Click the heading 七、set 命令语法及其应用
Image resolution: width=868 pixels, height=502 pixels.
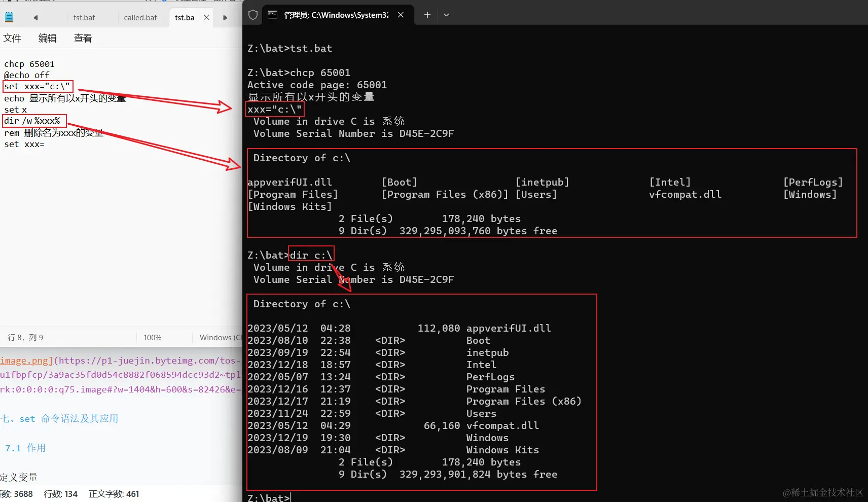(x=59, y=418)
